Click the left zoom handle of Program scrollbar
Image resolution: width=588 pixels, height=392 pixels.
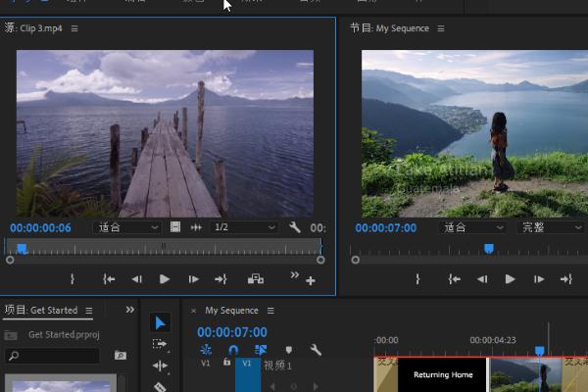tap(356, 260)
